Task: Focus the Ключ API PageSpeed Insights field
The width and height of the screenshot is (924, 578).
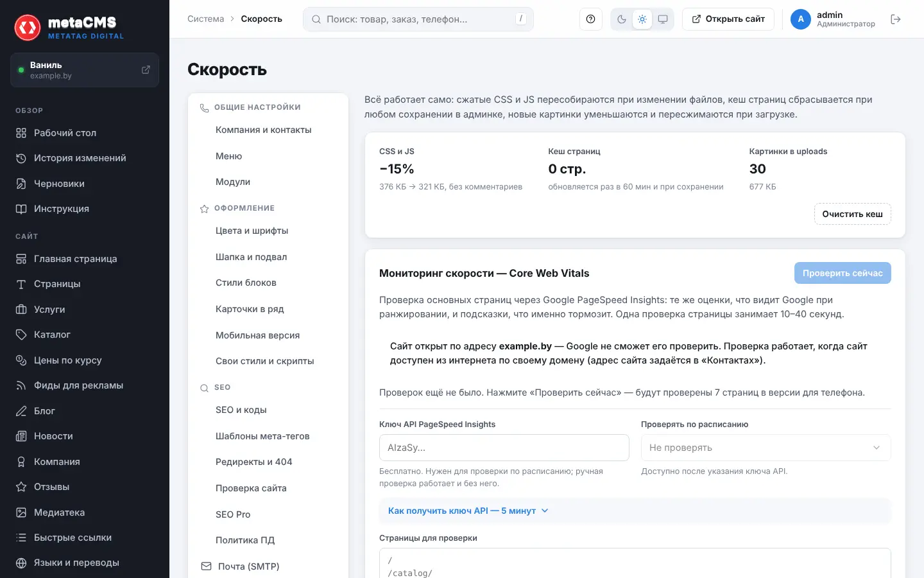Action: point(504,448)
